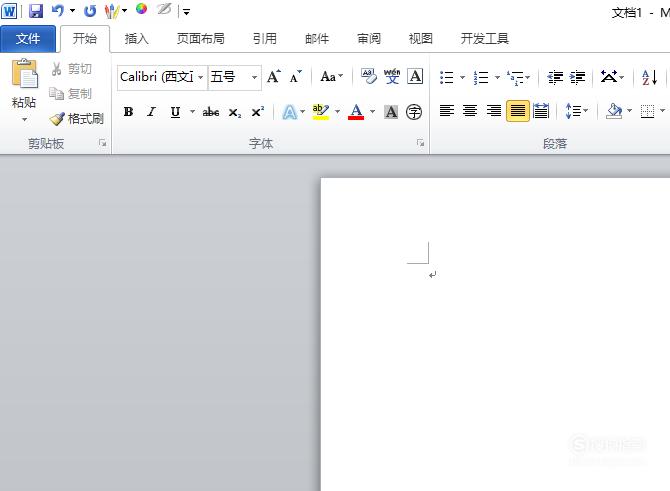This screenshot has width=670, height=491.
Task: Open the 文件 (File) tab
Action: [x=28, y=39]
